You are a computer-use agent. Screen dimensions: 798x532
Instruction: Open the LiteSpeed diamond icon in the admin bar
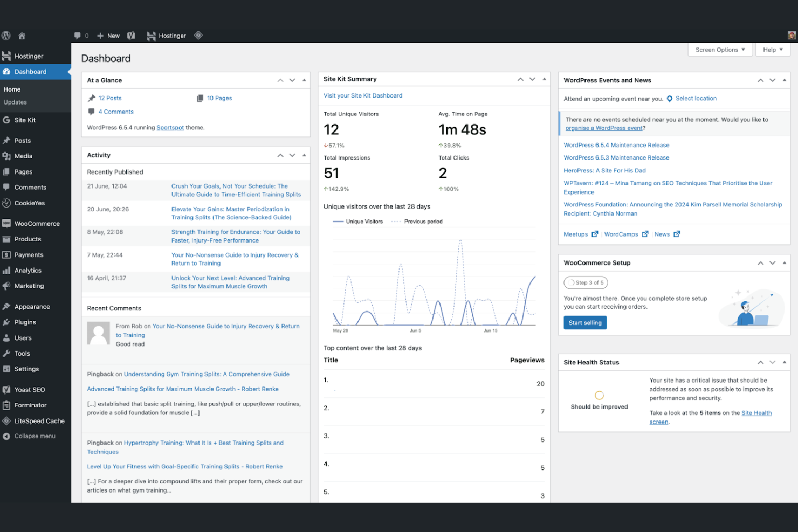point(198,36)
